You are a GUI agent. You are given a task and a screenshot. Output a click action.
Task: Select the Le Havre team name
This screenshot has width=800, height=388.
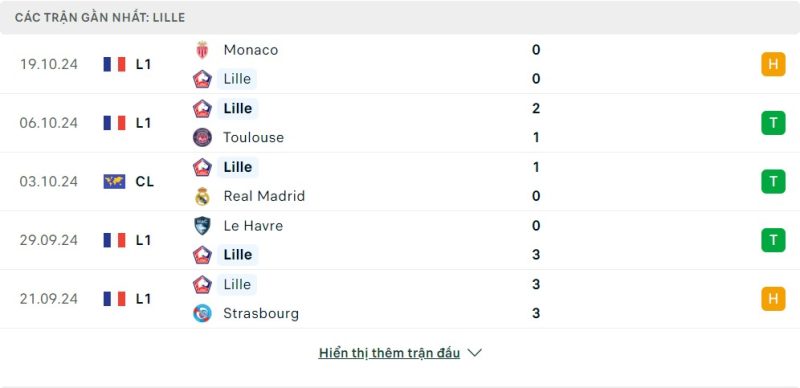pyautogui.click(x=253, y=226)
